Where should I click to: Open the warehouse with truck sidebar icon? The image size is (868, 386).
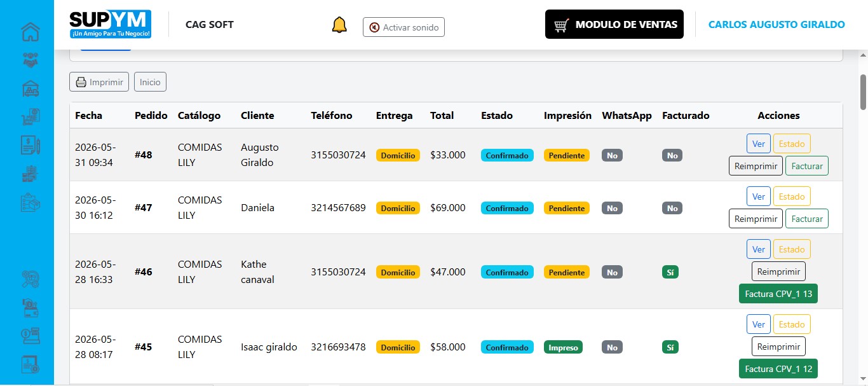click(x=31, y=88)
